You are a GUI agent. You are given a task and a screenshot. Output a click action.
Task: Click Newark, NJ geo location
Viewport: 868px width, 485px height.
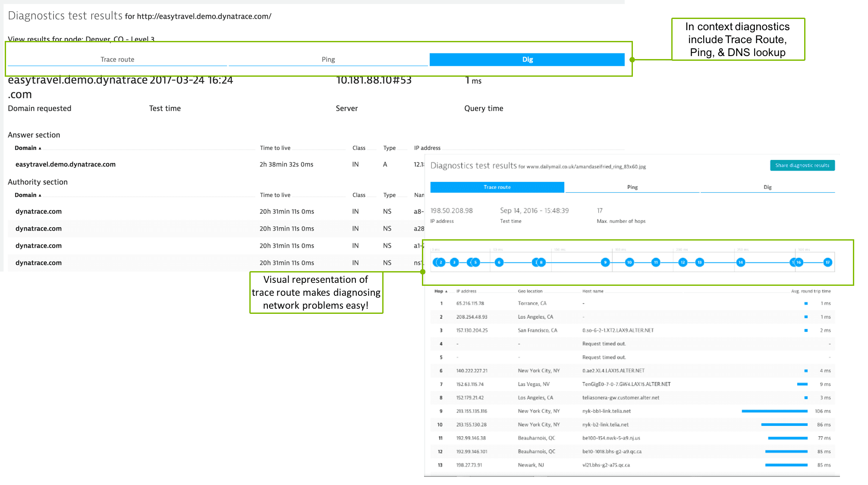[x=531, y=465]
